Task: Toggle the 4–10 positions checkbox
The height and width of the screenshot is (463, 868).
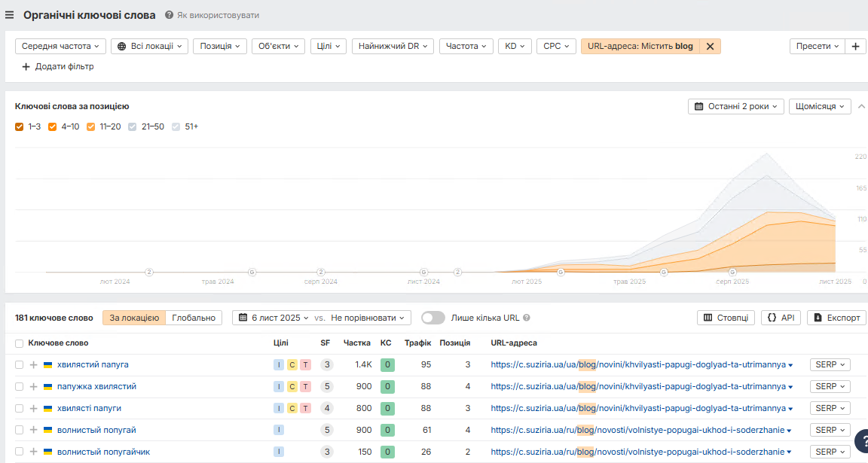Action: pos(53,126)
